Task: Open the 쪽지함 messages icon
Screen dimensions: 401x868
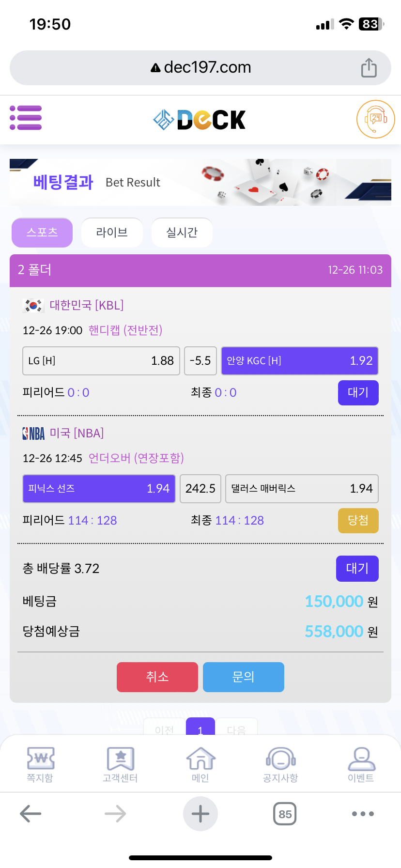Action: [40, 764]
